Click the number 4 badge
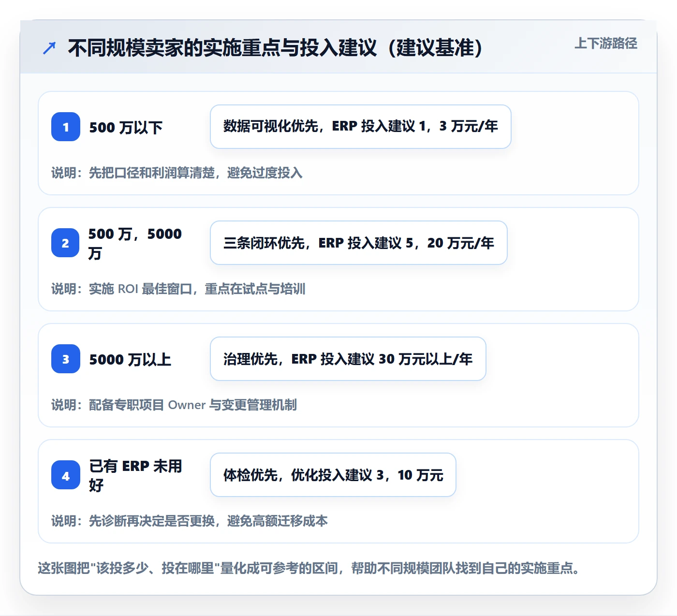Image resolution: width=677 pixels, height=616 pixels. click(66, 475)
